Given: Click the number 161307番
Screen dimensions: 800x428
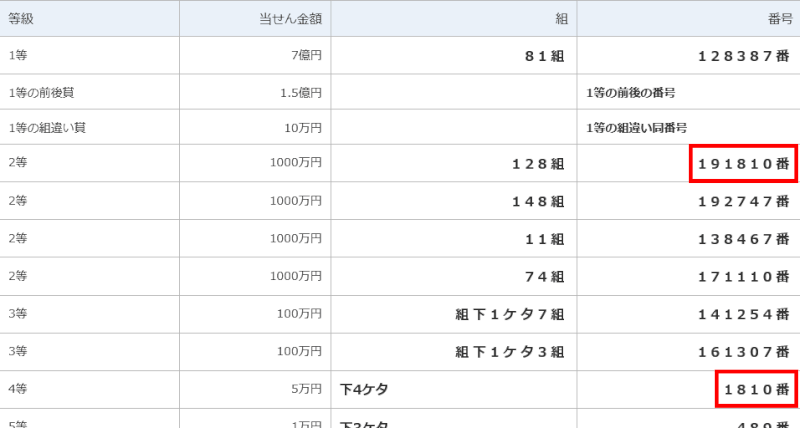Looking at the screenshot, I should 743,351.
